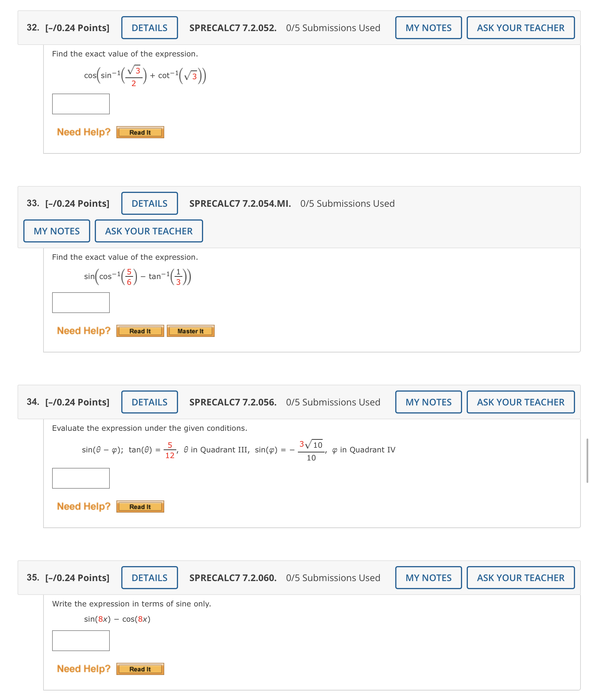The width and height of the screenshot is (590, 700).
Task: Click answer box for sin(8x) − cos(8x) problem
Action: (81, 641)
